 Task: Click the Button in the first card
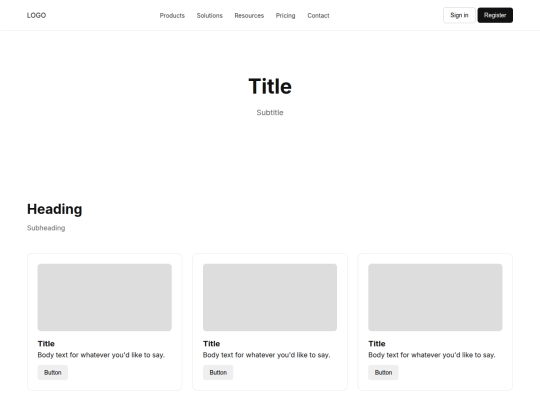click(53, 373)
